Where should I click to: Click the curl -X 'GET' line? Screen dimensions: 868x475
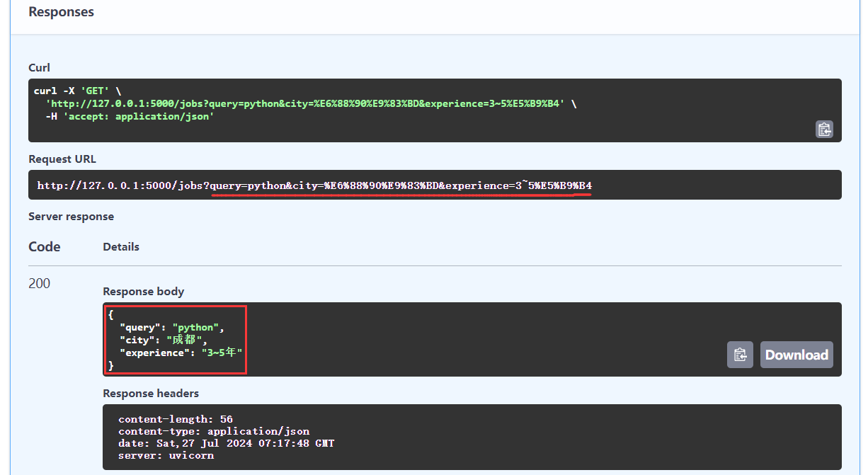pyautogui.click(x=76, y=91)
